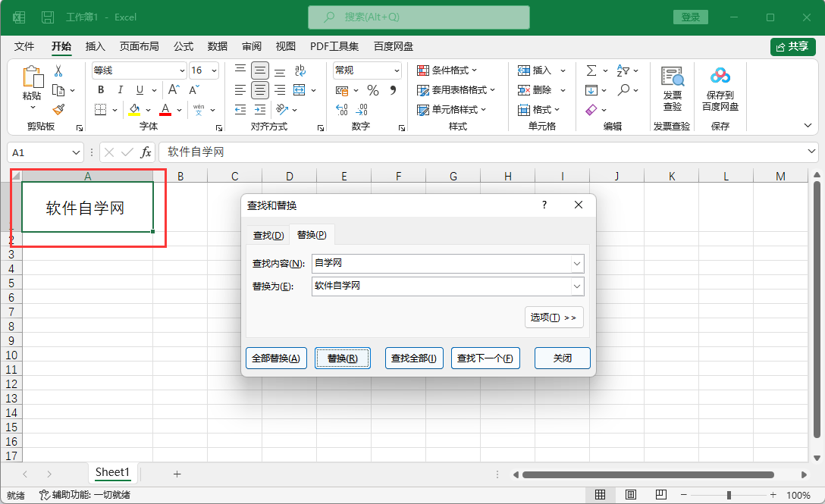Image resolution: width=825 pixels, height=504 pixels.
Task: Switch to the 查找 tab in the dialog
Action: [268, 235]
